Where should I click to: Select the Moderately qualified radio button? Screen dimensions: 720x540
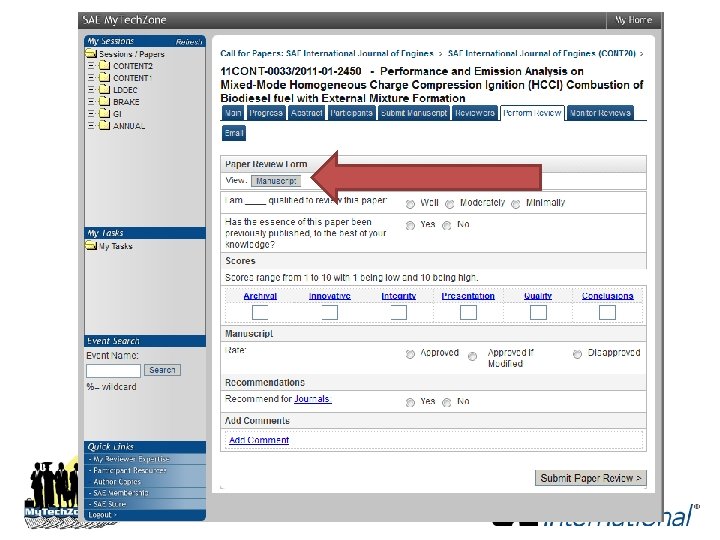[x=450, y=204]
